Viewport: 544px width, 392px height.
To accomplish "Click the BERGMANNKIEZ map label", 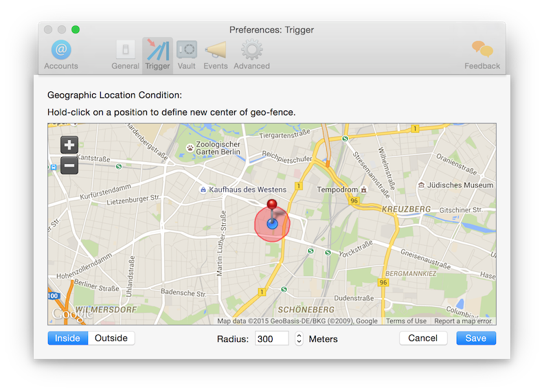I will (411, 274).
